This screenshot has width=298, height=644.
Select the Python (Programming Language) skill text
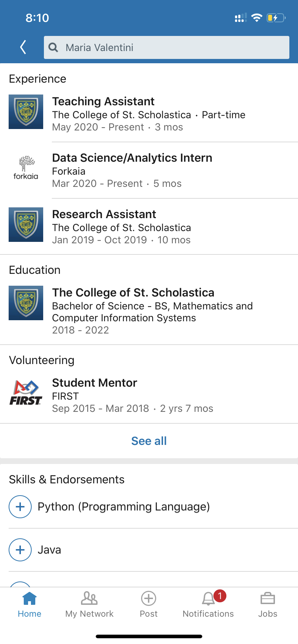tap(124, 507)
